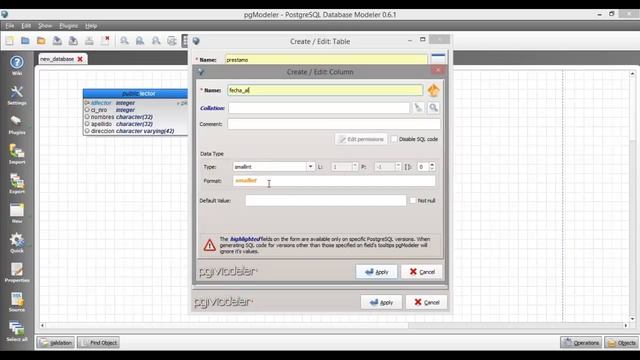The image size is (640, 360).
Task: Click Cancel in the Create / Edit Table dialog
Action: [427, 302]
